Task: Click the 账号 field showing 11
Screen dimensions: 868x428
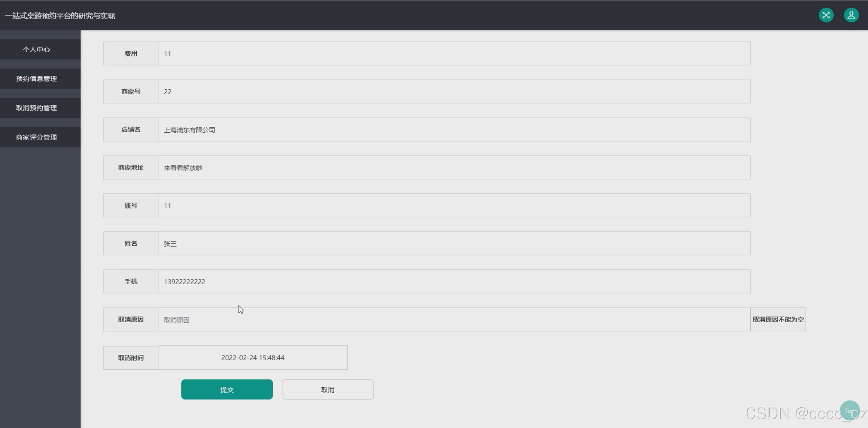Action: 453,206
